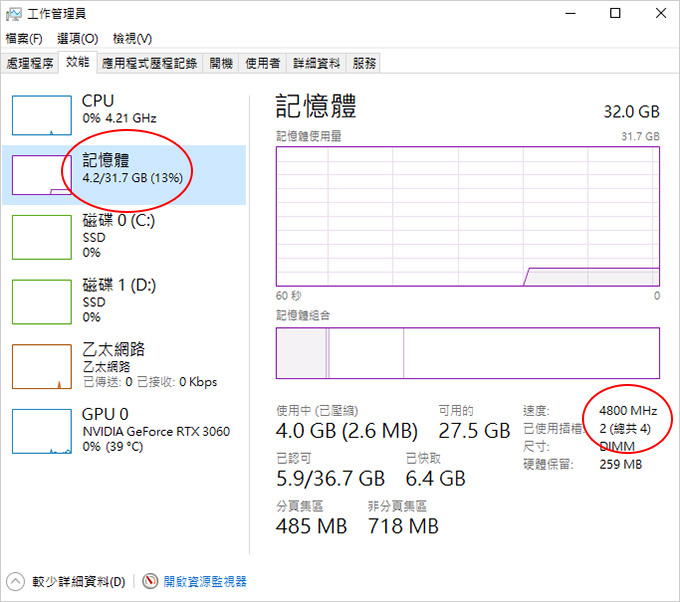This screenshot has width=680, height=602.
Task: Click the CPU mini graph thumbnail
Action: (x=42, y=115)
